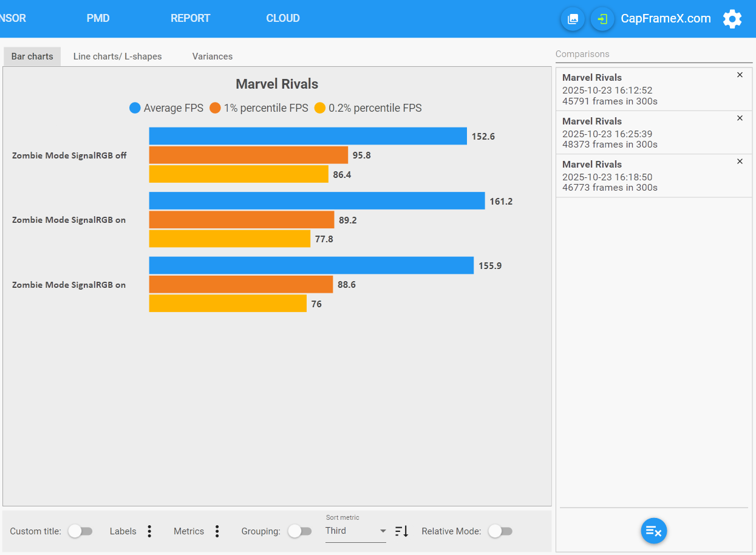Switch to Line charts/ L-shapes tab
Viewport: 756px width, 555px height.
pos(118,56)
